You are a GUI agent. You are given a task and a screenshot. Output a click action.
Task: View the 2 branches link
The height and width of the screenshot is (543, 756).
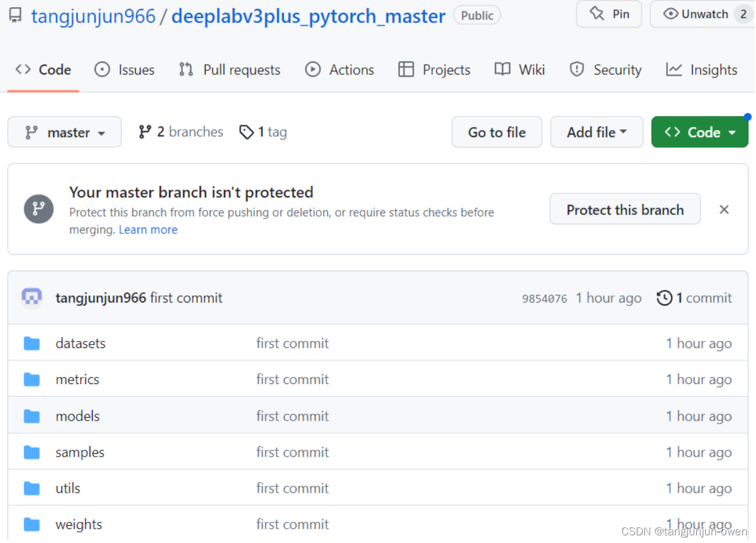click(x=181, y=132)
